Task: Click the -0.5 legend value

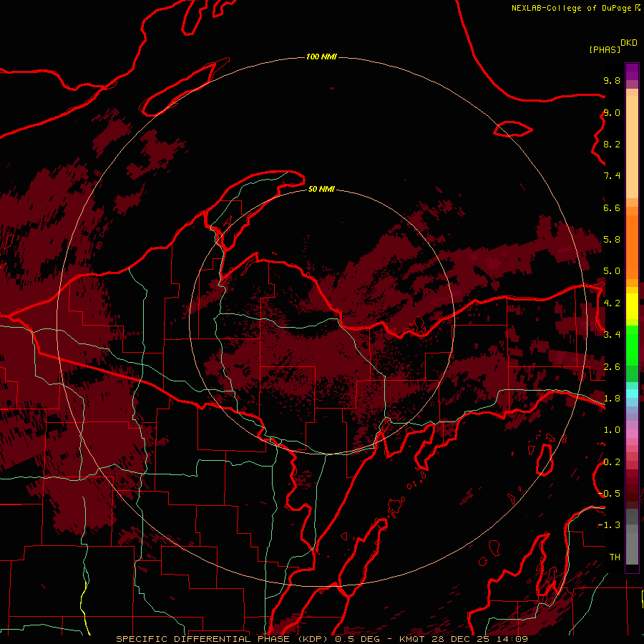Action: click(610, 494)
